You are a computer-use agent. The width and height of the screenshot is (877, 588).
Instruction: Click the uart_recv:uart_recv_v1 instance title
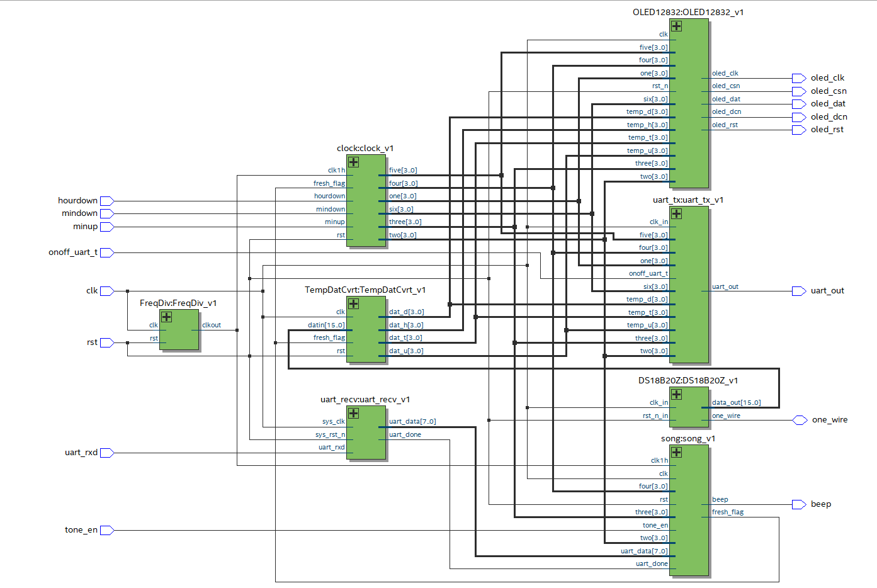pyautogui.click(x=365, y=399)
